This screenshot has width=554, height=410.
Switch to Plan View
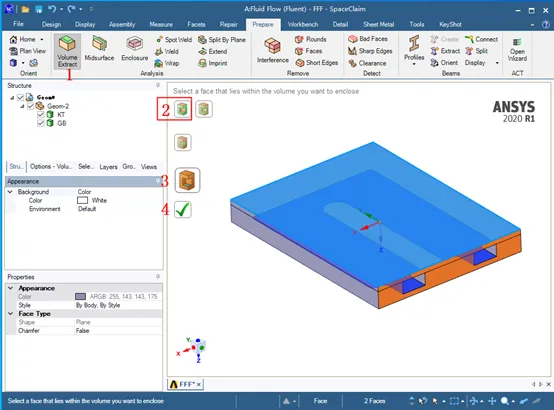[28, 51]
